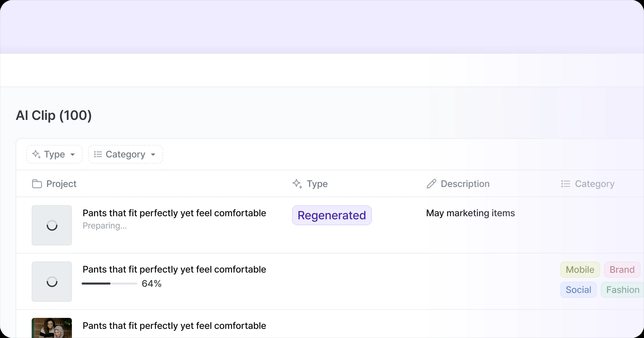Image resolution: width=644 pixels, height=338 pixels.
Task: Click the project title above the 64% progress
Action: click(174, 269)
